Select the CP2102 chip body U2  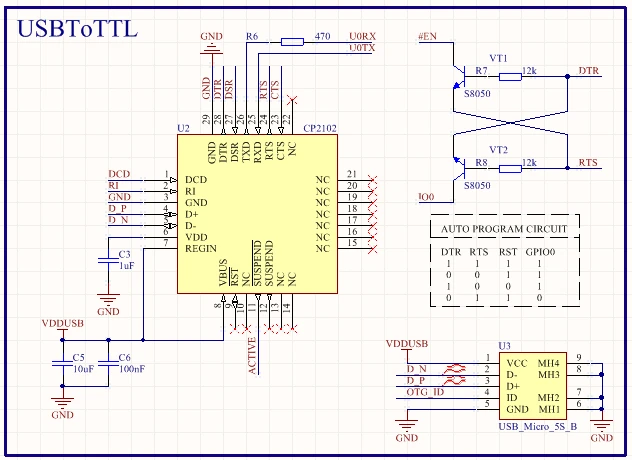coord(257,214)
